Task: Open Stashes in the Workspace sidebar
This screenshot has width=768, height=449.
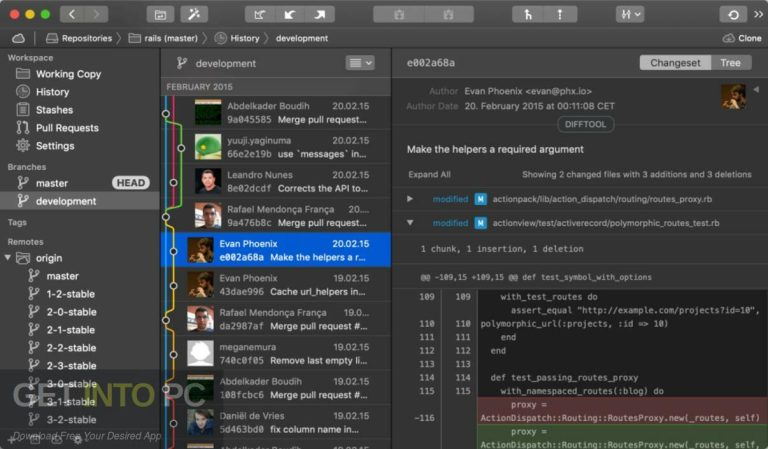Action: 53,110
